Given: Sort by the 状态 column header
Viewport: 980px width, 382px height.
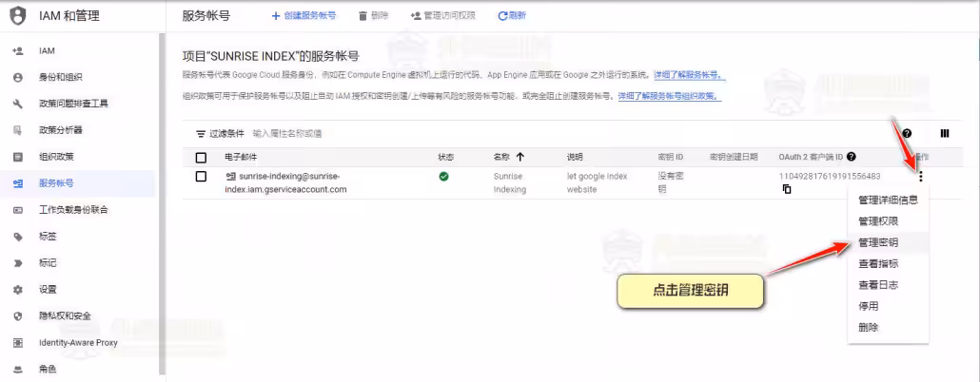Looking at the screenshot, I should 446,158.
